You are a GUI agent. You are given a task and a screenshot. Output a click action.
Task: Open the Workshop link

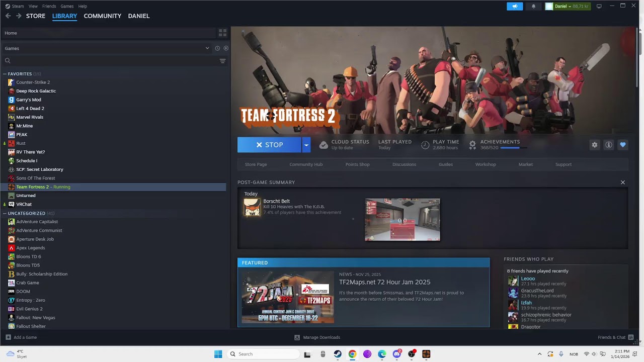(x=486, y=164)
